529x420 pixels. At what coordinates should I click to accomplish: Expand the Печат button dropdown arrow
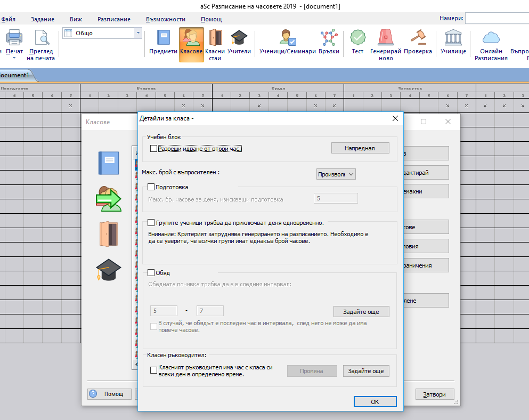pos(13,58)
